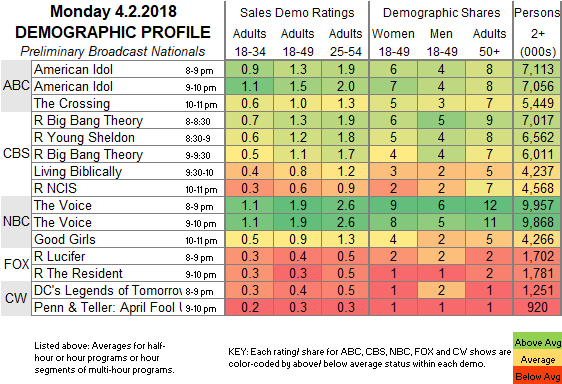562x384 pixels.
Task: Click the ABC network label
Action: 16,86
